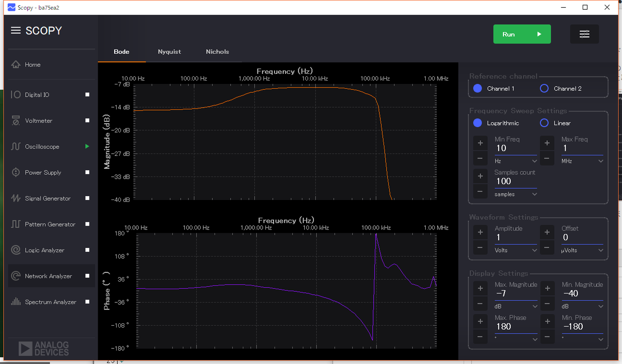Open the Signal Generator instrument

48,199
